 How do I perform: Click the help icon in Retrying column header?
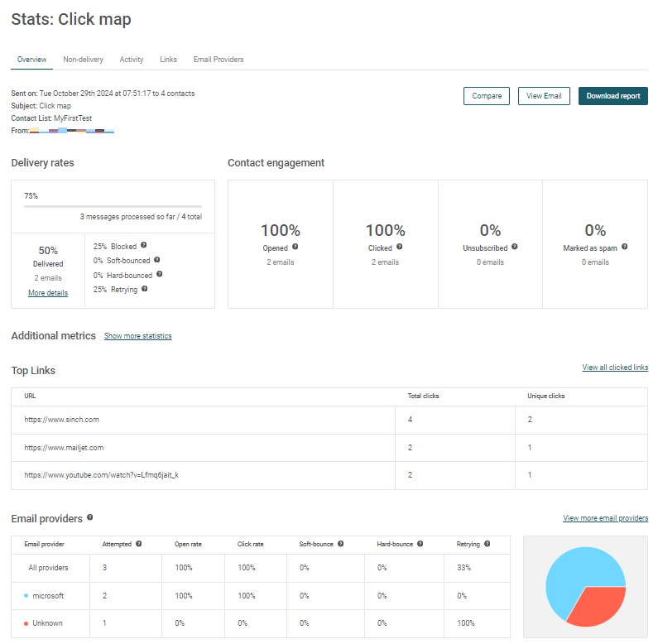487,544
